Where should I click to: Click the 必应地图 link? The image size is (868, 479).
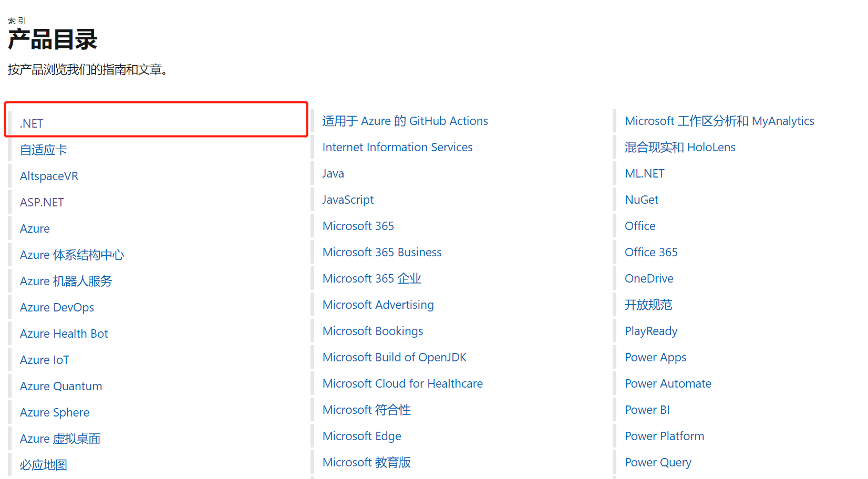click(x=44, y=465)
